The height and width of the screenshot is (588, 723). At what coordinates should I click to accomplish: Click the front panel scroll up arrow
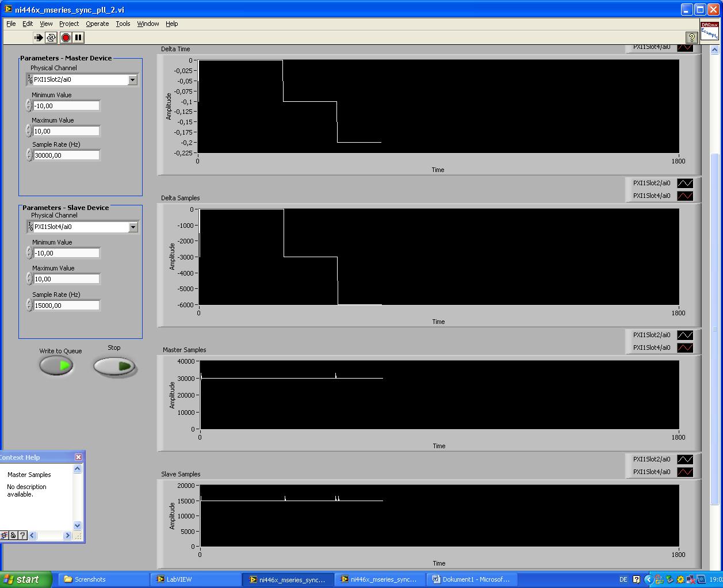click(715, 50)
